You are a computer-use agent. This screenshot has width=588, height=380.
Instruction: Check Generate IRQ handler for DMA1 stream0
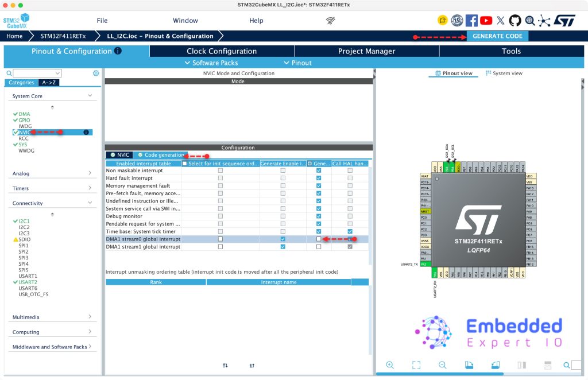point(318,239)
